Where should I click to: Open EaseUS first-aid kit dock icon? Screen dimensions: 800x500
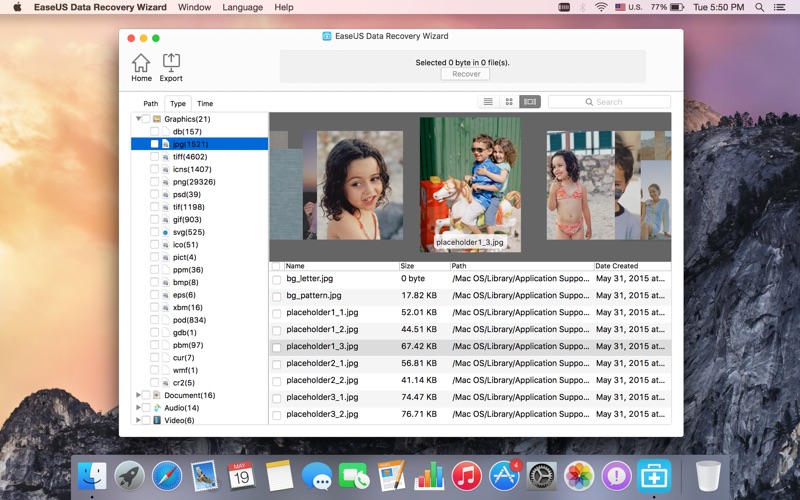(655, 476)
